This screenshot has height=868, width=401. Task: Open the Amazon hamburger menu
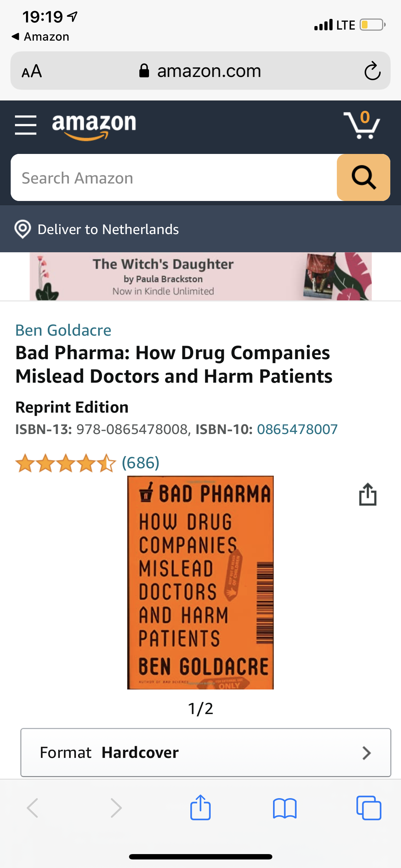tap(26, 125)
